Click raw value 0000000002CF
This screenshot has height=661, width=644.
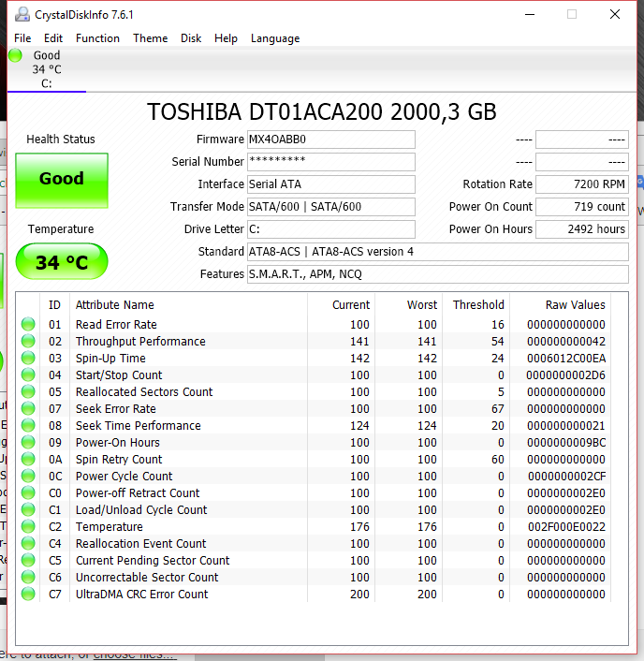[x=566, y=477]
